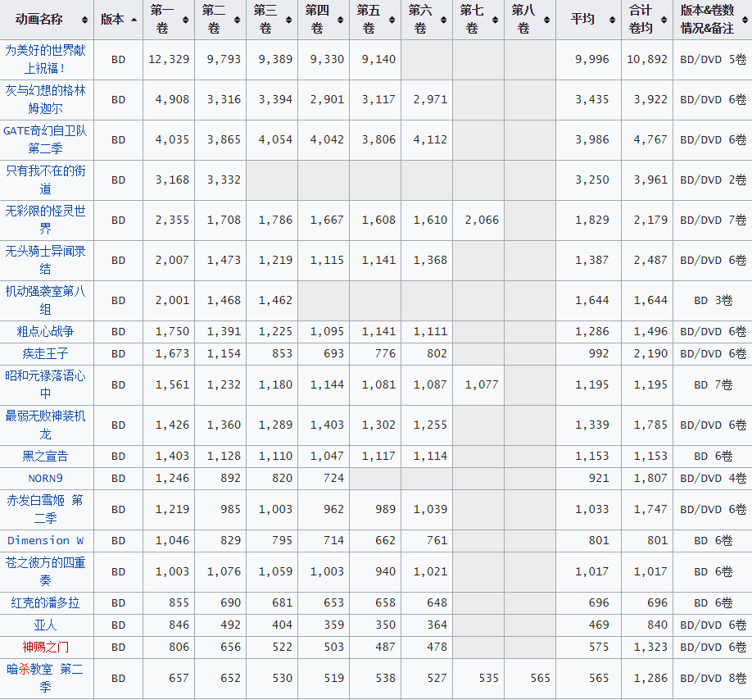Open 灰与幻想的格林姆迦尔 link
This screenshot has width=752, height=700.
tap(46, 99)
